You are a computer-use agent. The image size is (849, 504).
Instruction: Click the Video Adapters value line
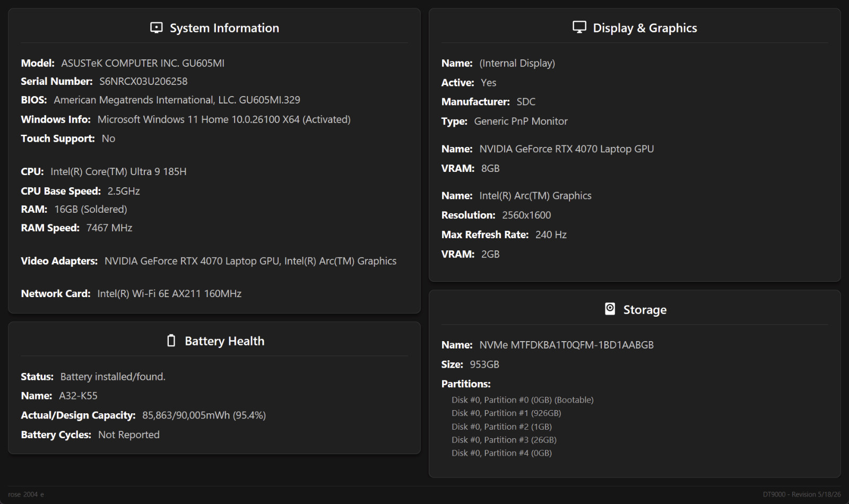pos(250,261)
